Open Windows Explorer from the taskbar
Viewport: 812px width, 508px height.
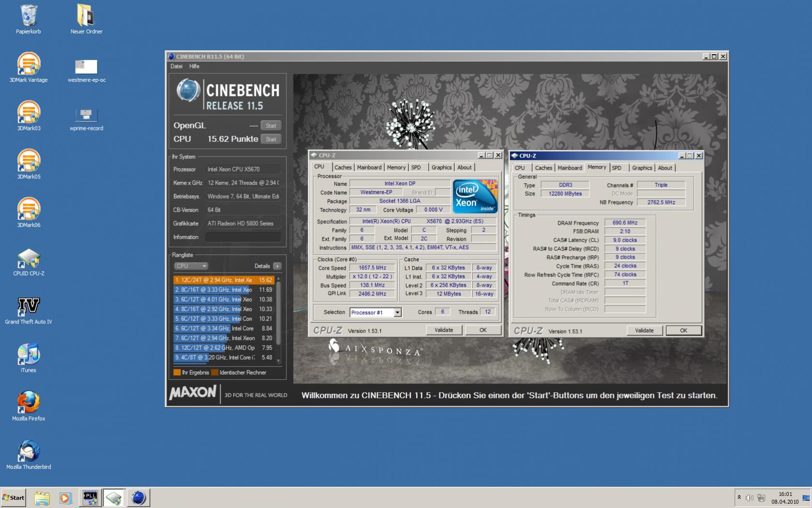[x=42, y=498]
